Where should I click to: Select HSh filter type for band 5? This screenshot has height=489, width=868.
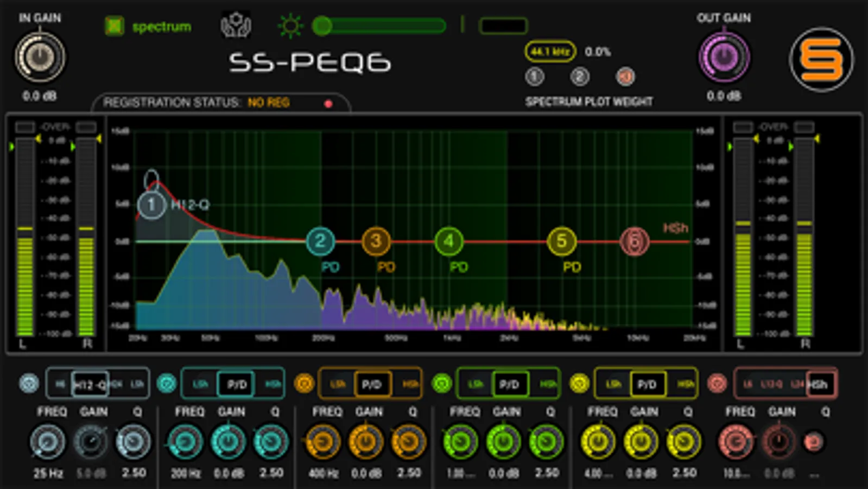[686, 384]
